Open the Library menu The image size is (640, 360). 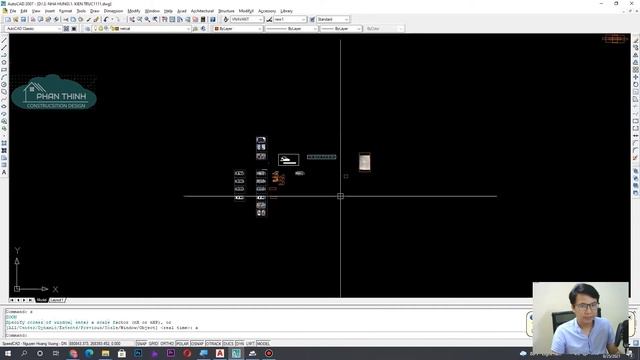pos(287,11)
